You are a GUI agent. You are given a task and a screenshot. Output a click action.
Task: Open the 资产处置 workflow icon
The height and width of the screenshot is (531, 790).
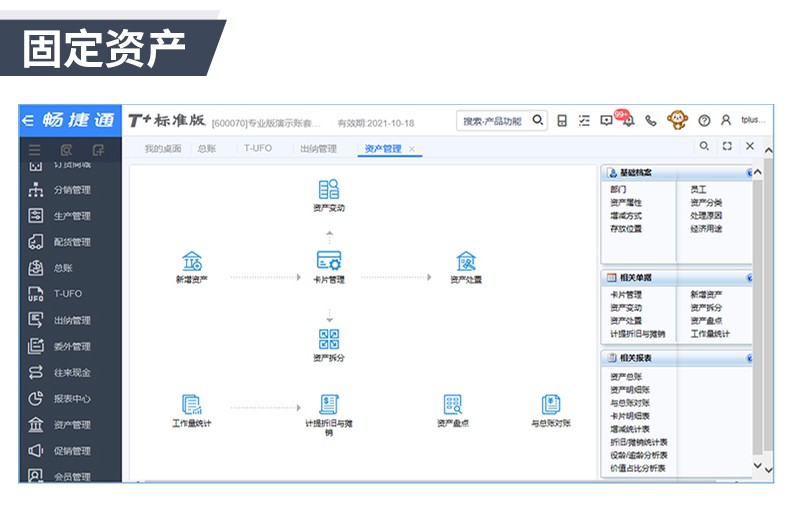pyautogui.click(x=466, y=261)
